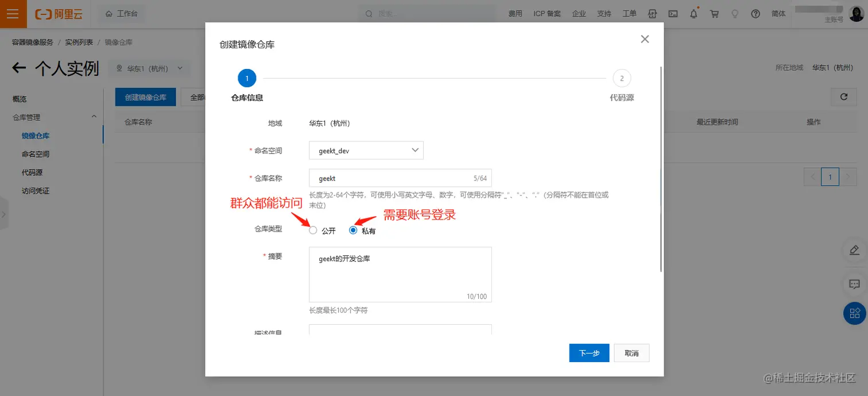The width and height of the screenshot is (868, 396).
Task: Go to previous page in pagination
Action: [x=813, y=177]
